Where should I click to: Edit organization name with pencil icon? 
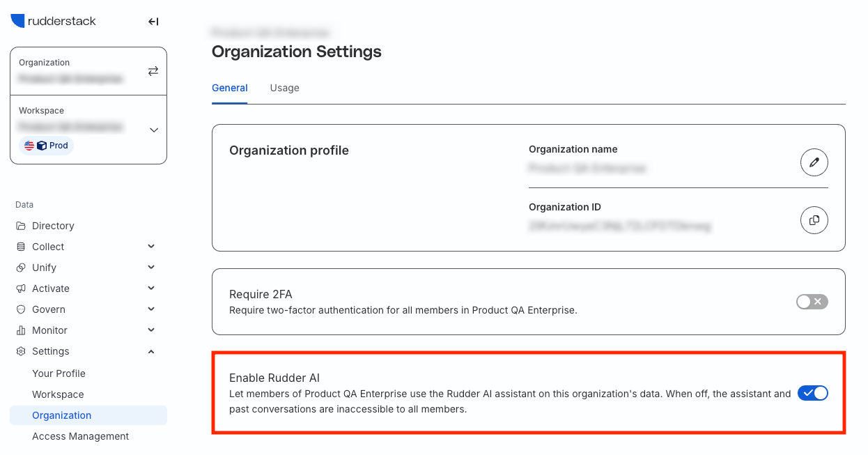(814, 162)
